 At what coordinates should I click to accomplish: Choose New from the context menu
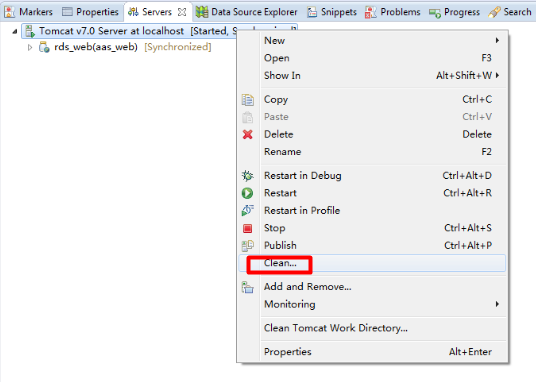(x=372, y=40)
